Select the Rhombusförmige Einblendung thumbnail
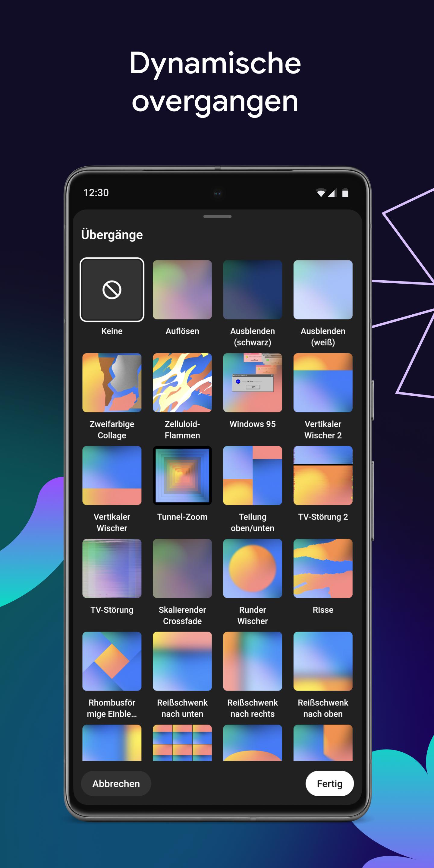 (112, 661)
